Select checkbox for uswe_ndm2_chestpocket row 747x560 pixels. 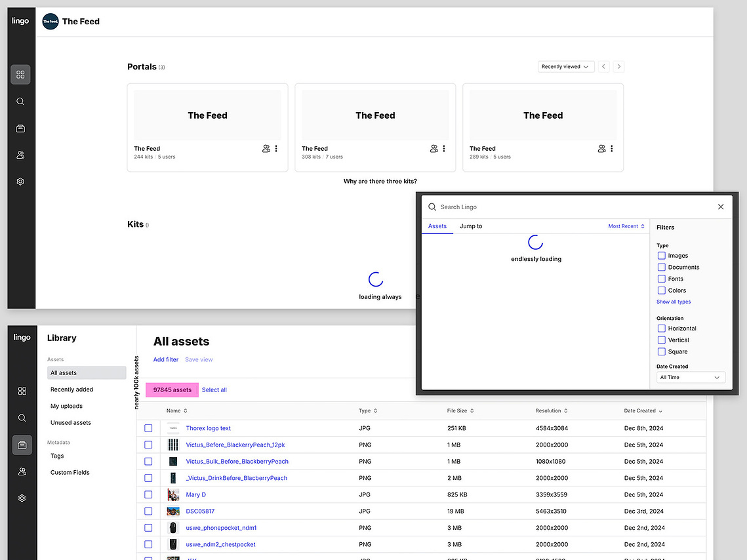(x=148, y=544)
